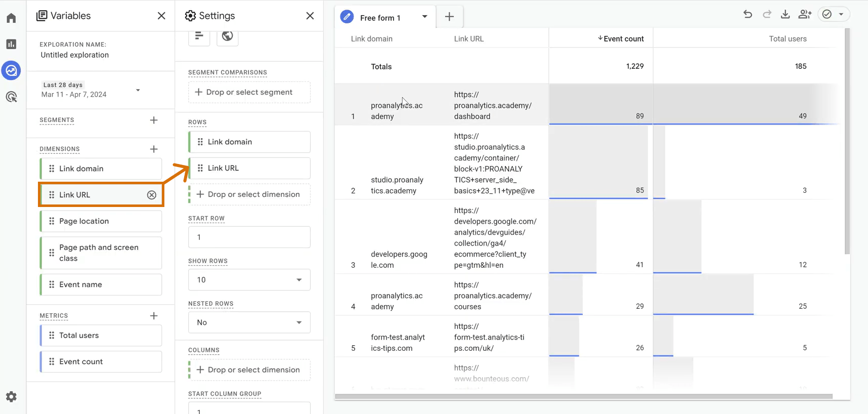Open the Free form 1 tab dropdown arrow

pos(424,17)
